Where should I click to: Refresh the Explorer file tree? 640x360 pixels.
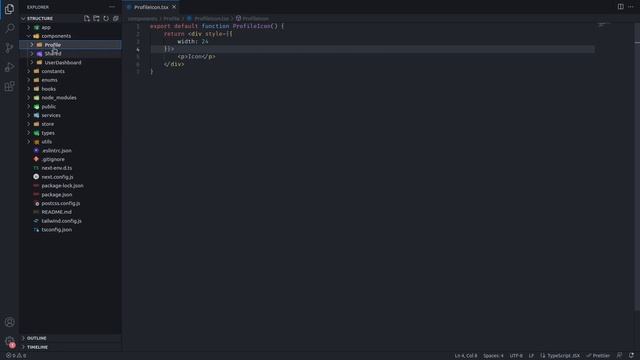point(106,18)
